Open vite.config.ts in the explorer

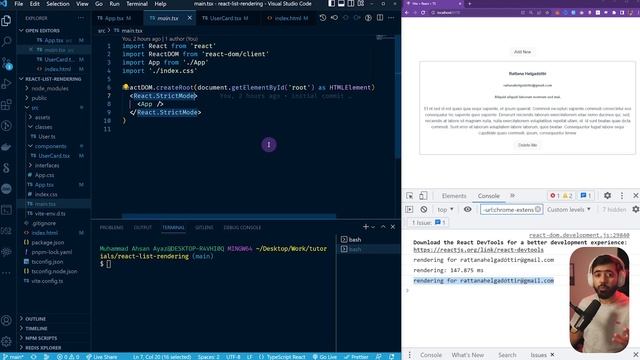[x=47, y=281]
